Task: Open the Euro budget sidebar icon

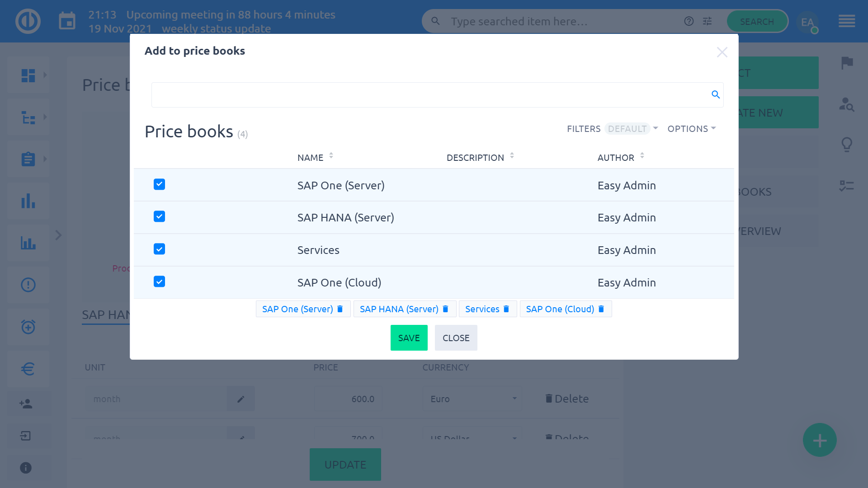Action: point(28,369)
